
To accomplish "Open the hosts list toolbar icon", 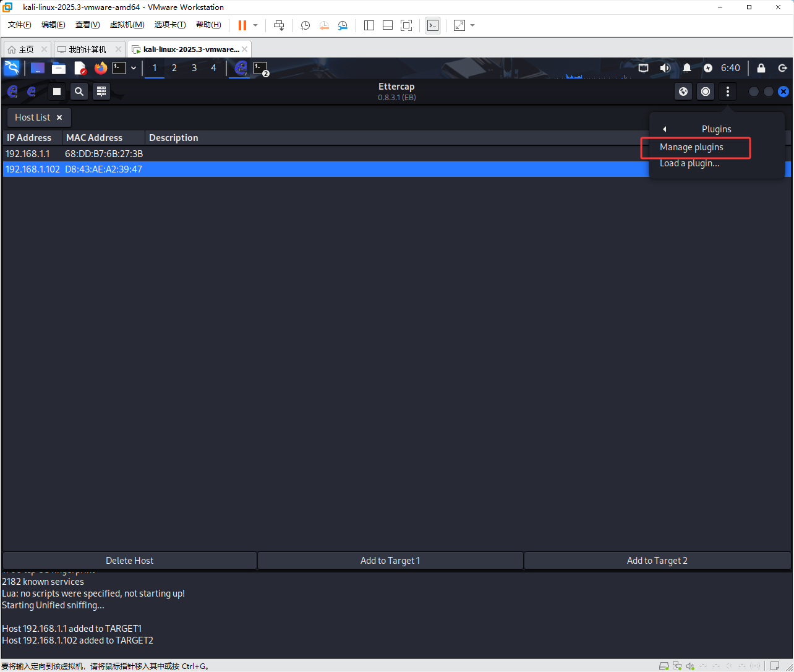I will [102, 91].
